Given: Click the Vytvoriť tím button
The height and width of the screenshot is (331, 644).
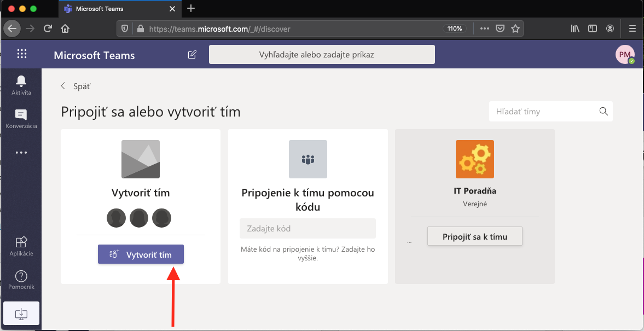Looking at the screenshot, I should click(141, 254).
